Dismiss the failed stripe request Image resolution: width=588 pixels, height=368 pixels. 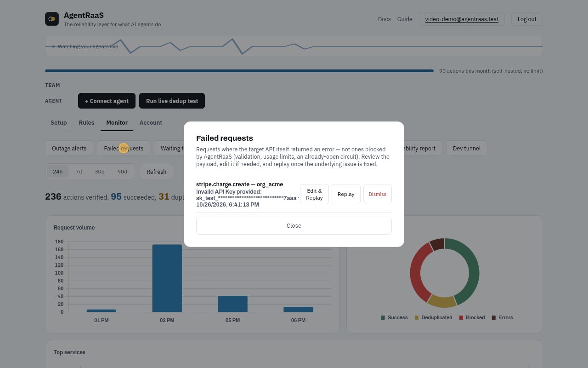pos(378,194)
